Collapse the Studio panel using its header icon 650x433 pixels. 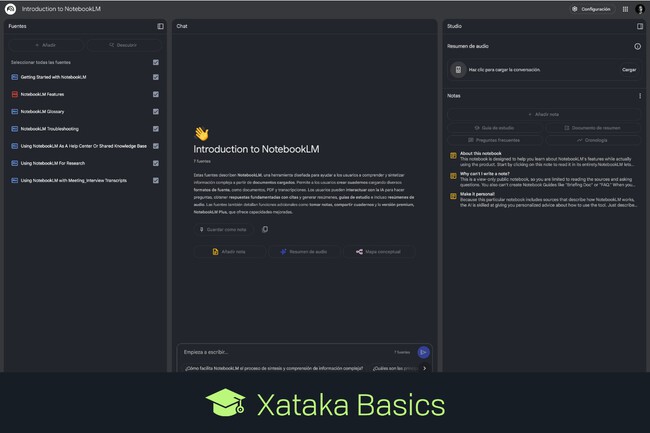click(x=640, y=26)
